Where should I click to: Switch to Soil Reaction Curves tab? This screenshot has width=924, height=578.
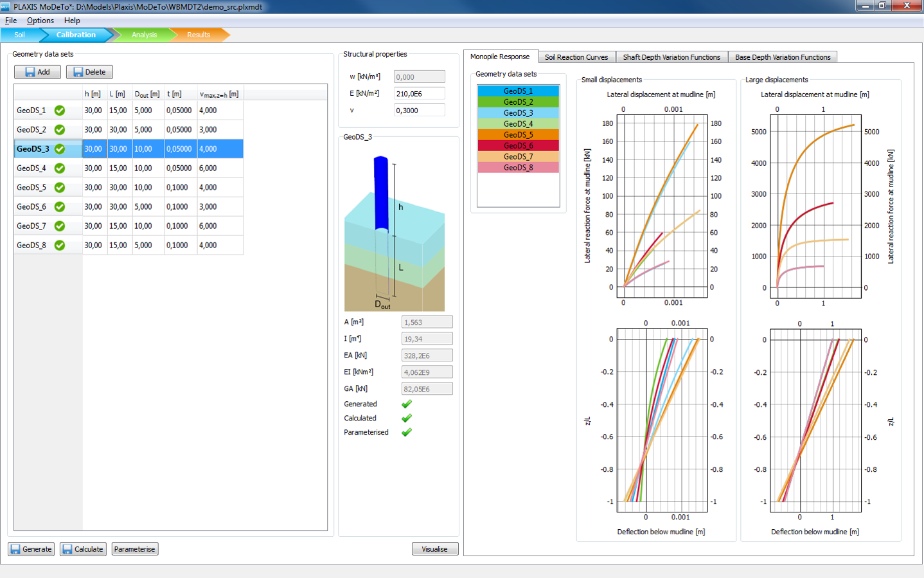[576, 57]
